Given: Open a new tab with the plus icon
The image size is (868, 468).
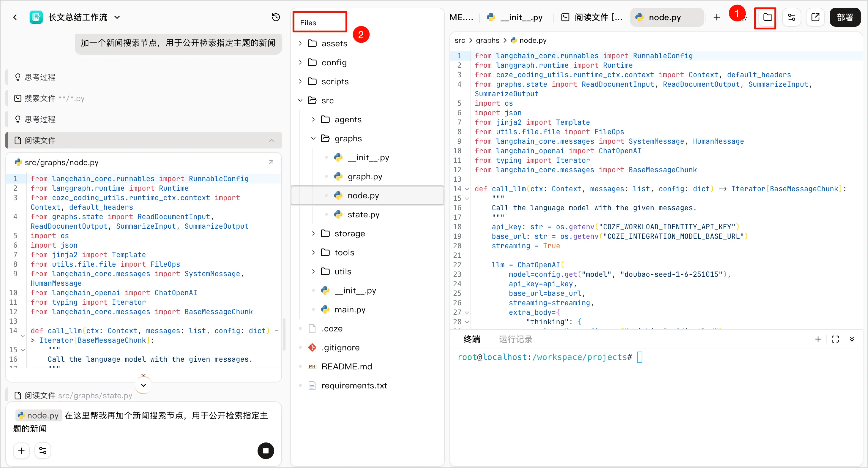Looking at the screenshot, I should click(717, 17).
